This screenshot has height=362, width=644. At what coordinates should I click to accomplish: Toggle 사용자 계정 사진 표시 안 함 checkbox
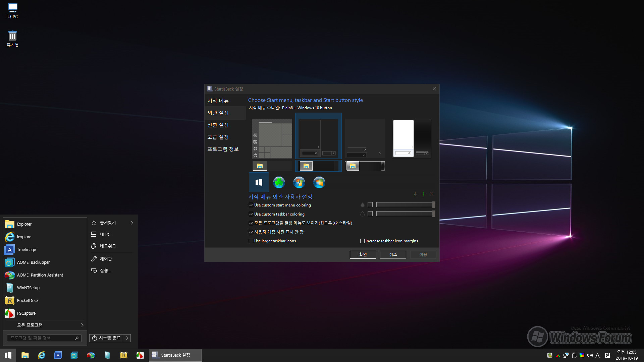[251, 232]
